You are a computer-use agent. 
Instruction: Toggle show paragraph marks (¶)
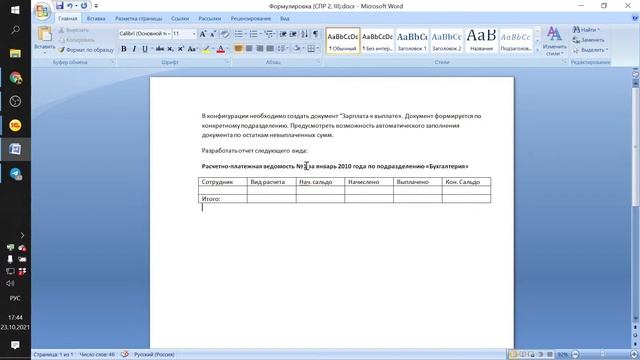pos(316,34)
